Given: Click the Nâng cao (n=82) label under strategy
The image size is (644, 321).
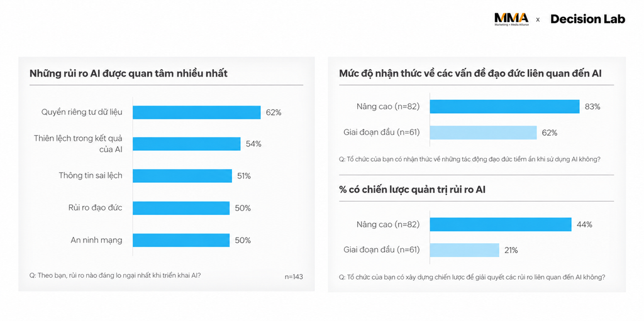Looking at the screenshot, I should pyautogui.click(x=387, y=224).
